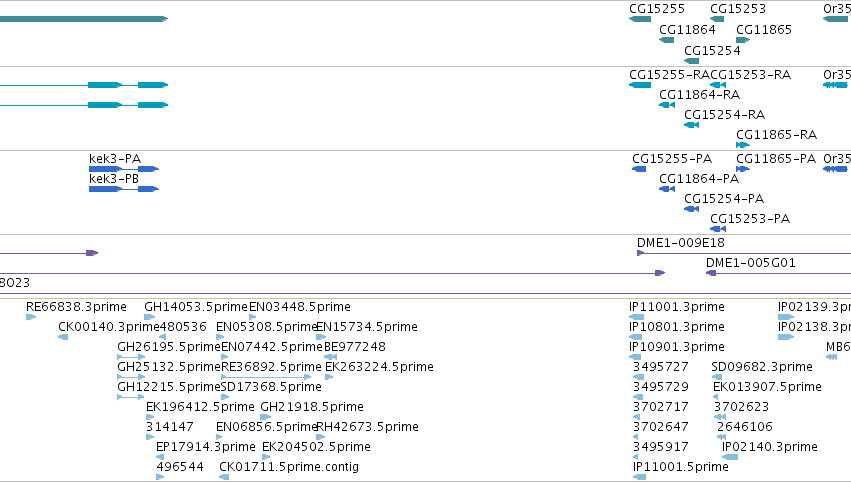Open EST RE36892.5prime
851x482 pixels.
pyautogui.click(x=271, y=367)
